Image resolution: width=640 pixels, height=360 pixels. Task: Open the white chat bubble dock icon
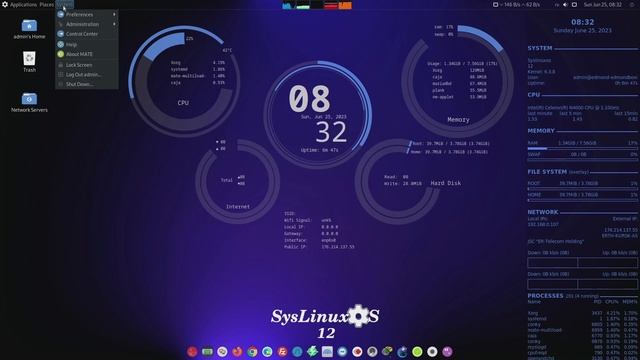(x=222, y=351)
